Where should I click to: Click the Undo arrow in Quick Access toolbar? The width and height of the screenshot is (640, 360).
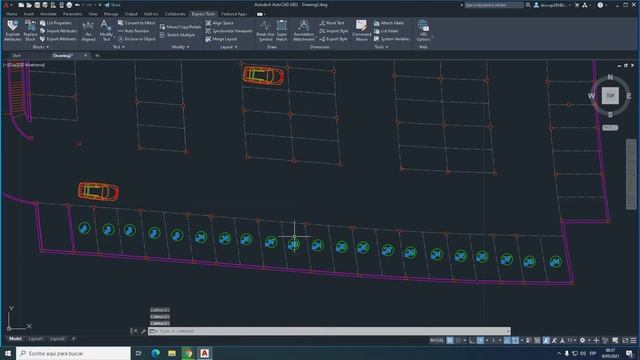77,5
